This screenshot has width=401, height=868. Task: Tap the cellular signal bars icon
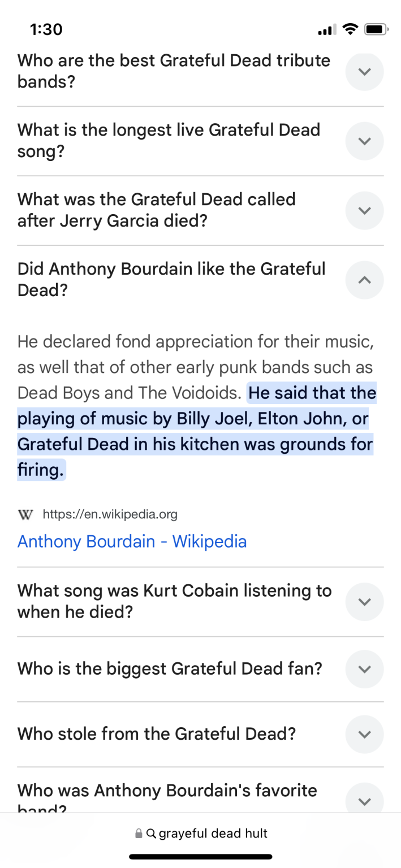click(326, 29)
